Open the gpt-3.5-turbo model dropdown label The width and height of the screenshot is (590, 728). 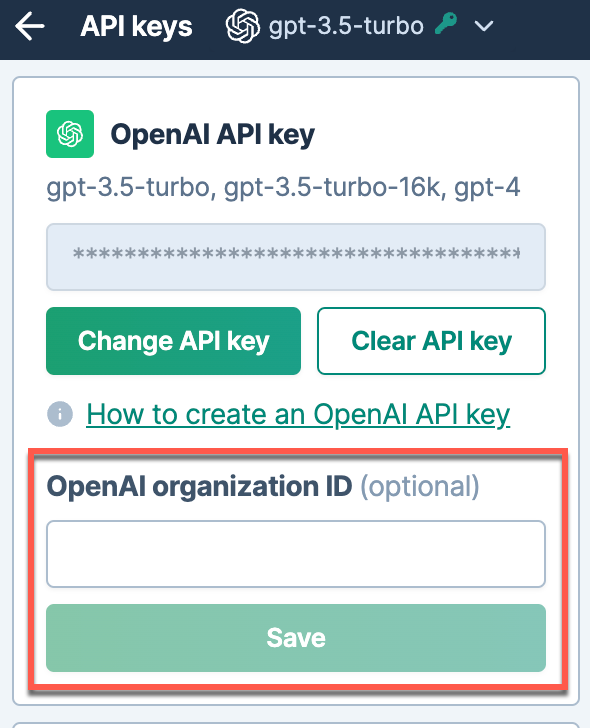[x=346, y=26]
